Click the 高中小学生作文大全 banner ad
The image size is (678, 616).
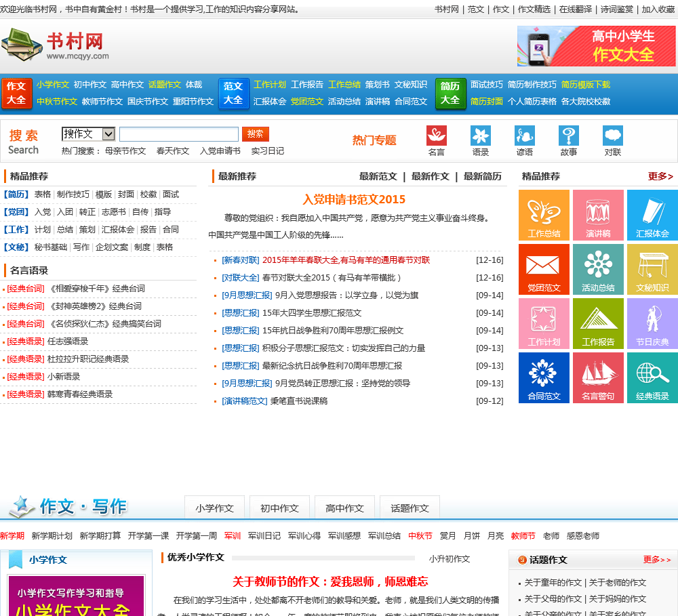[x=596, y=46]
